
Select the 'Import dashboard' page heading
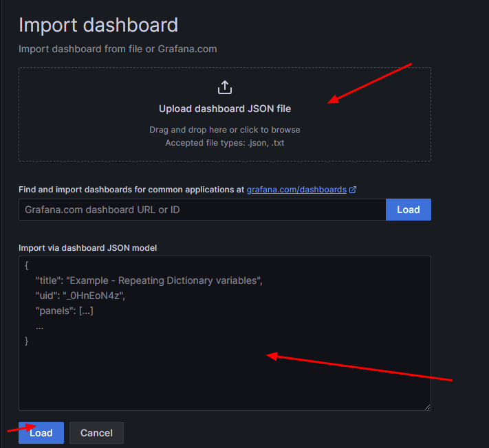point(98,25)
